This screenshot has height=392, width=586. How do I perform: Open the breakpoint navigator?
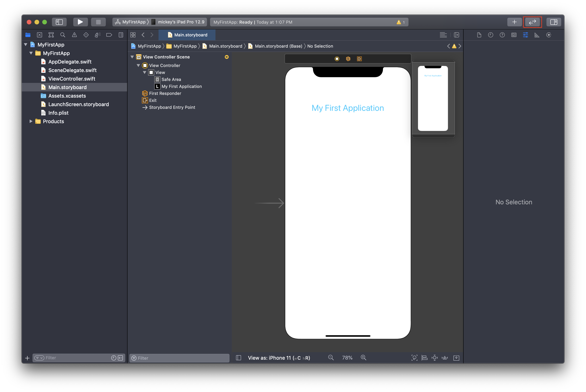[109, 35]
